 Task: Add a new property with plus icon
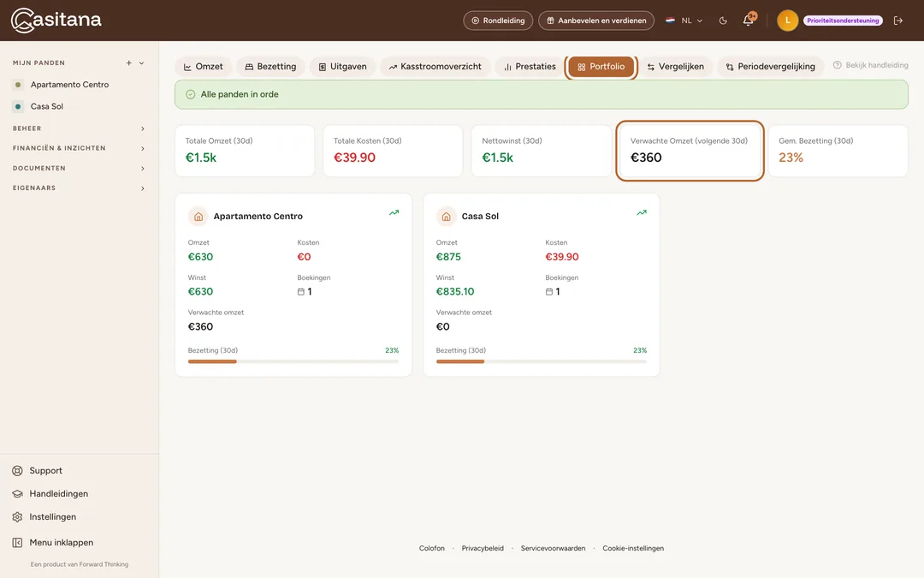(128, 63)
